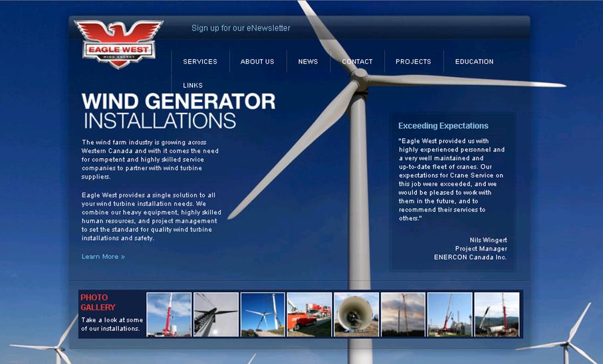Open the seventh gallery thumbnail of crane site

pos(449,314)
